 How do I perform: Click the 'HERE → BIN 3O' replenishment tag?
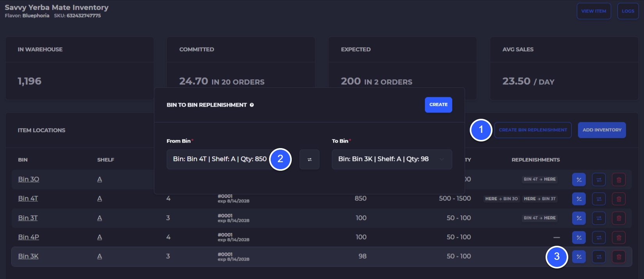point(501,199)
